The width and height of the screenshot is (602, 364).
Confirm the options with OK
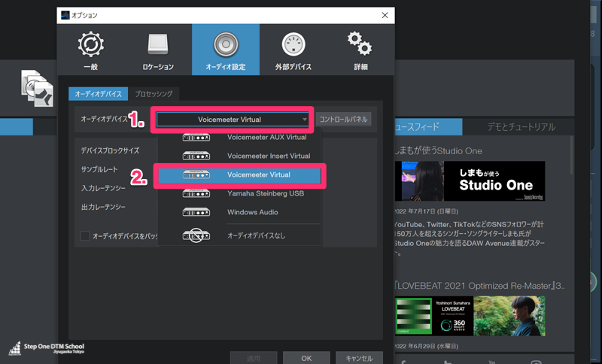click(x=306, y=358)
